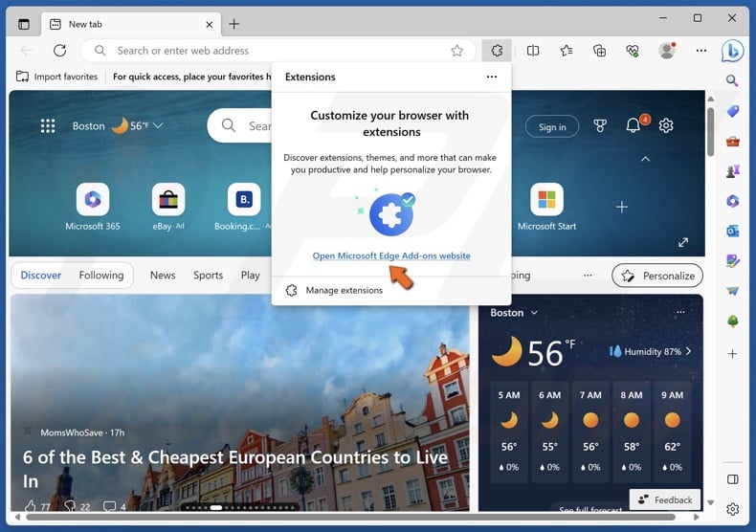The image size is (756, 532).
Task: Refresh the current page
Action: [59, 50]
